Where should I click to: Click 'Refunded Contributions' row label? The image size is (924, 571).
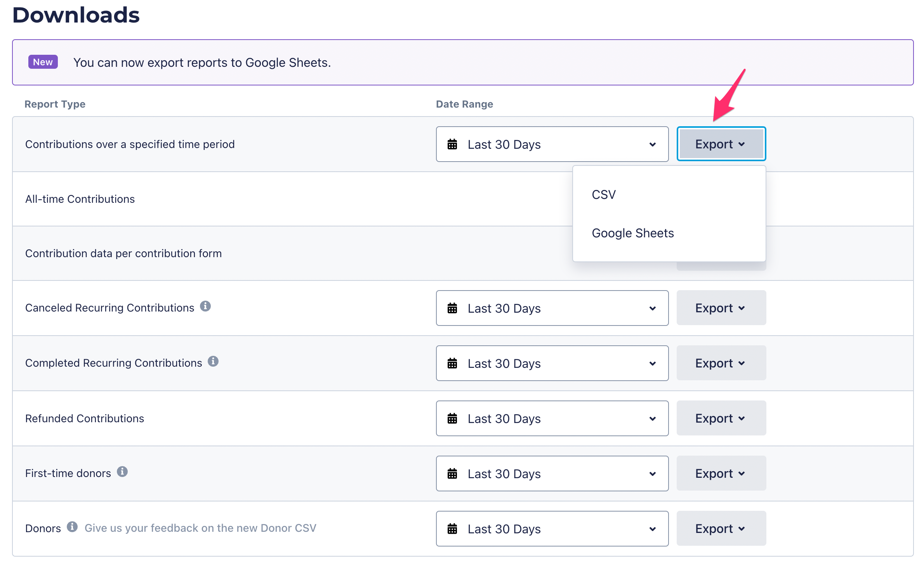click(85, 418)
